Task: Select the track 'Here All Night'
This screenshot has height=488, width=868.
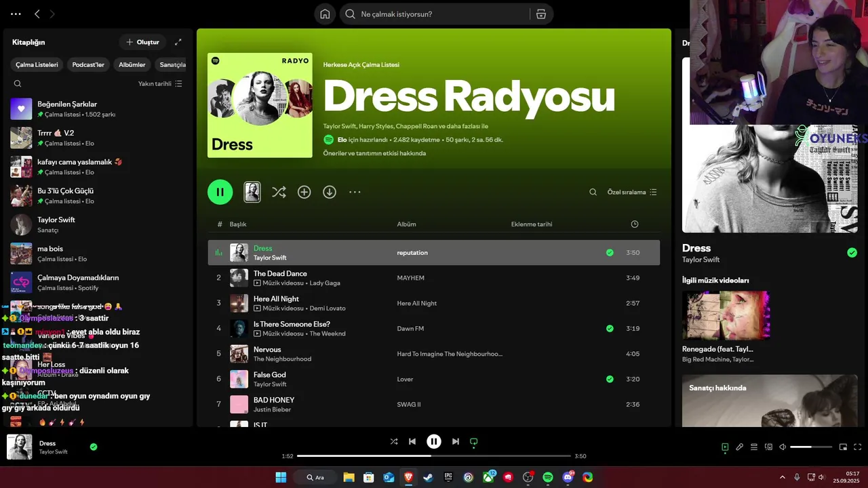Action: (x=276, y=299)
